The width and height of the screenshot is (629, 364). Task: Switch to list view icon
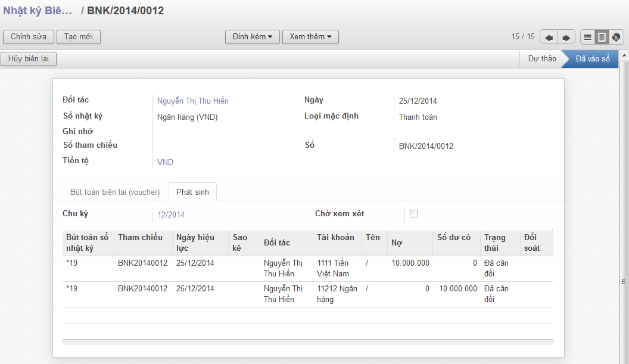(x=587, y=37)
